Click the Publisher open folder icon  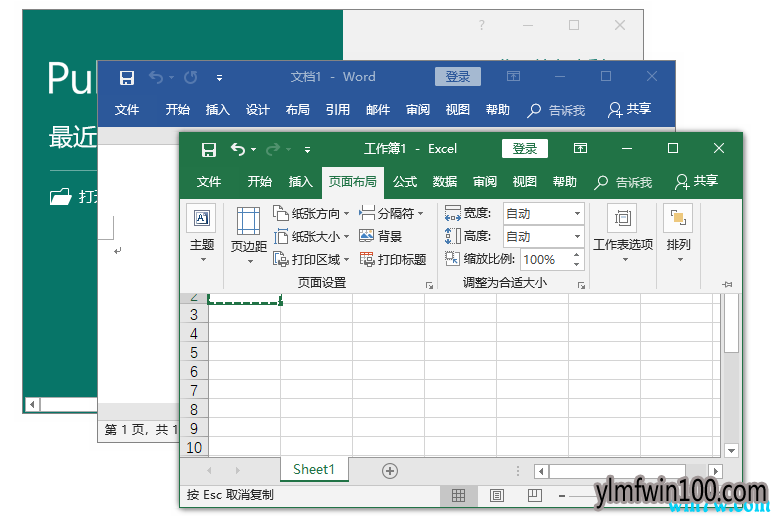tap(61, 197)
